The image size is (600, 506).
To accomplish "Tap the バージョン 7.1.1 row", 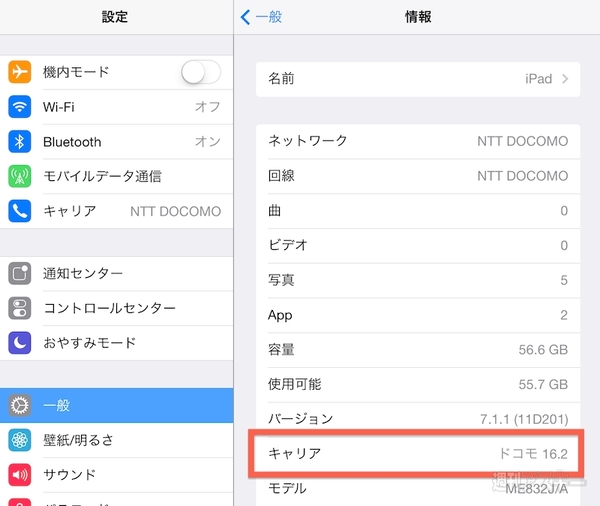I will pos(418,419).
